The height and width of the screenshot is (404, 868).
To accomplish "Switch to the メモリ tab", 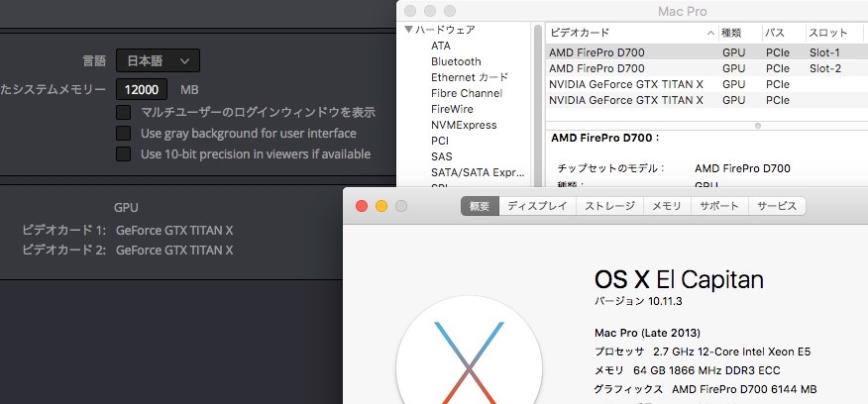I will pos(667,206).
